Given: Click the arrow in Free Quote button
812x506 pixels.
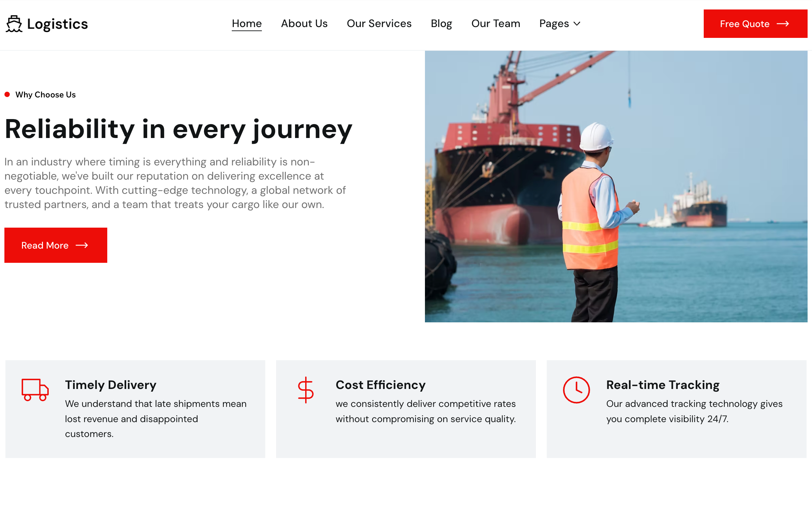Looking at the screenshot, I should (783, 24).
